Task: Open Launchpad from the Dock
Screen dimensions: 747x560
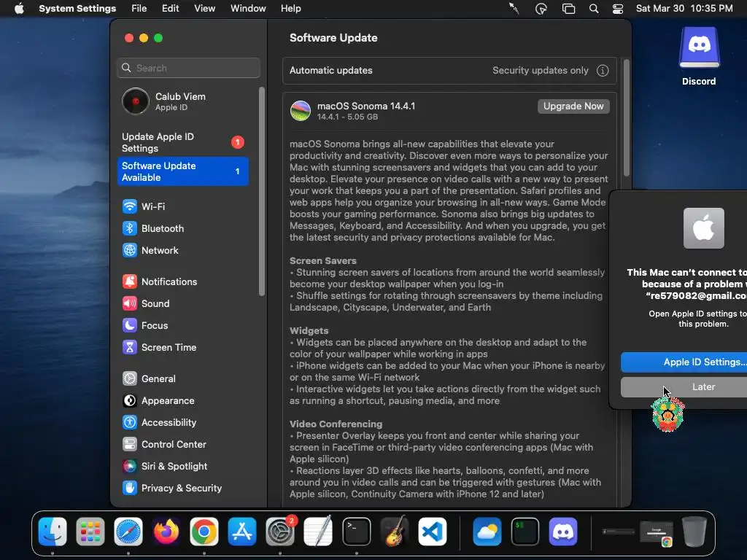Action: coord(90,532)
